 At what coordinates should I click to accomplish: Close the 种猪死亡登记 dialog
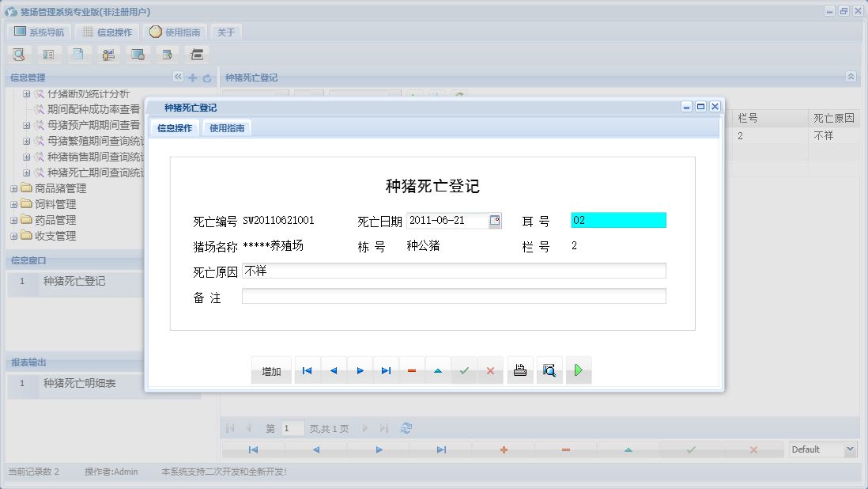(x=715, y=106)
